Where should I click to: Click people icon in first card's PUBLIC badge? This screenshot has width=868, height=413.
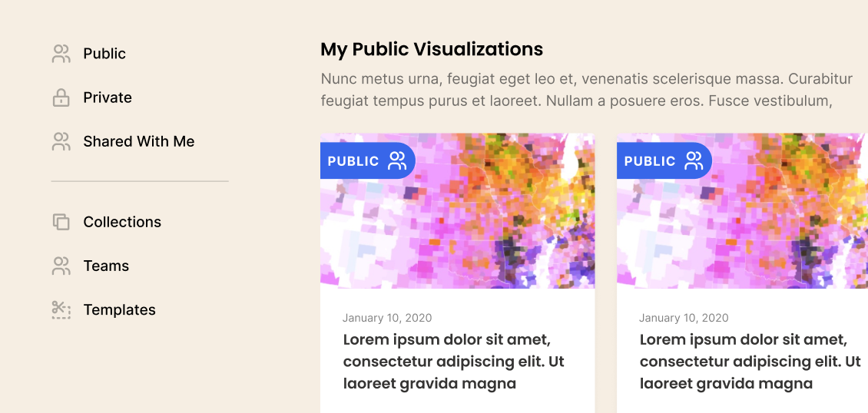(x=397, y=161)
